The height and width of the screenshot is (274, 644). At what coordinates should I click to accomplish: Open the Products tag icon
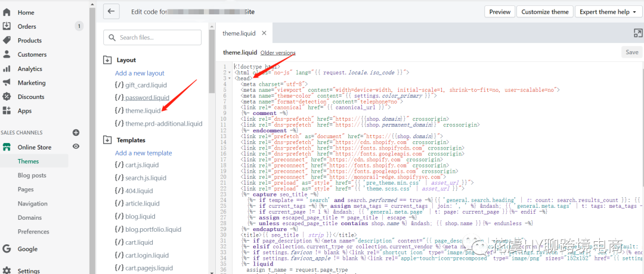tap(7, 40)
